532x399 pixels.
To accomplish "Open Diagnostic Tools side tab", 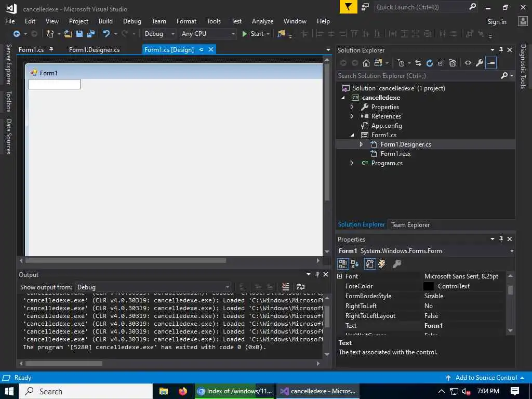I will [x=523, y=66].
